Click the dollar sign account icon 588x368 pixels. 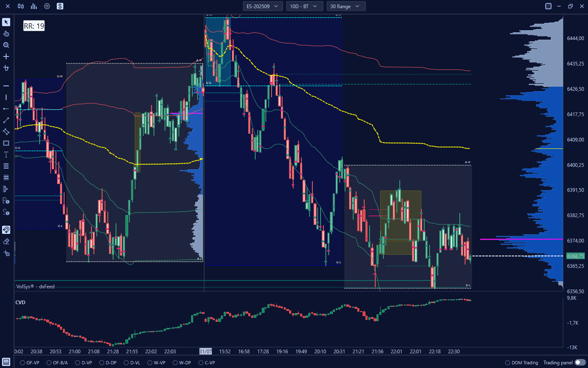[x=60, y=6]
